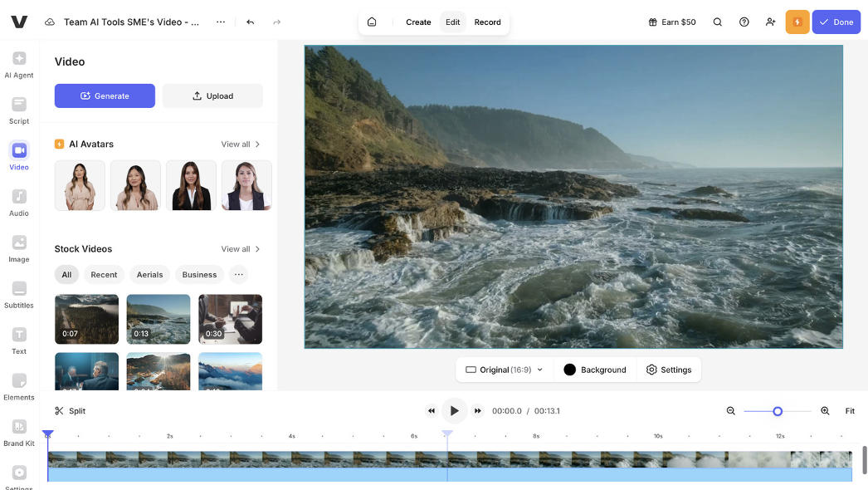Screen dimensions: 868x490
Task: Play the video preview
Action: 455,411
